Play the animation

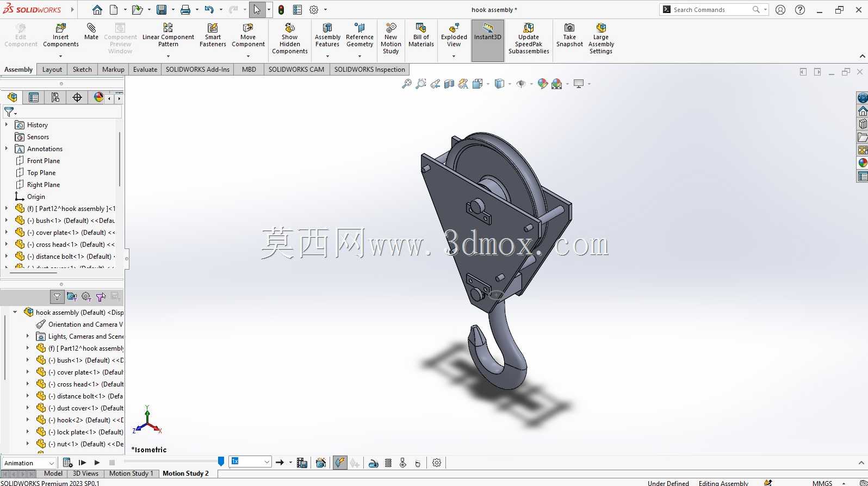[97, 463]
